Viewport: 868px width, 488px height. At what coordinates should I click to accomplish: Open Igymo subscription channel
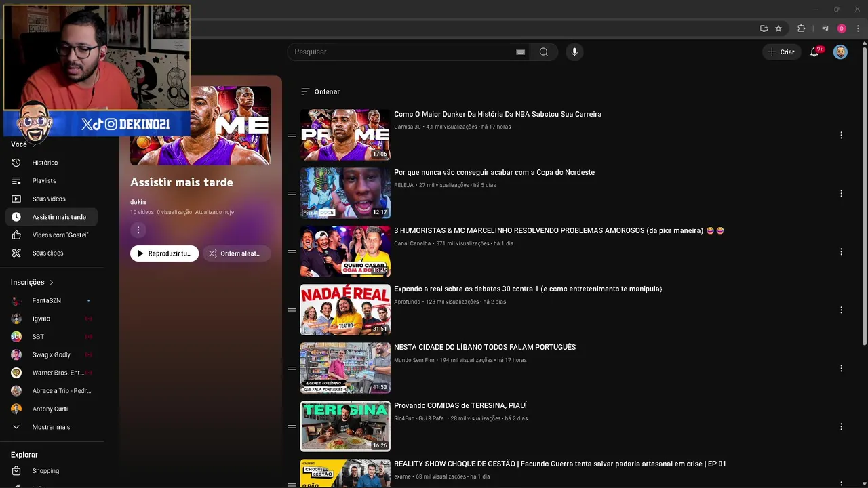point(52,319)
